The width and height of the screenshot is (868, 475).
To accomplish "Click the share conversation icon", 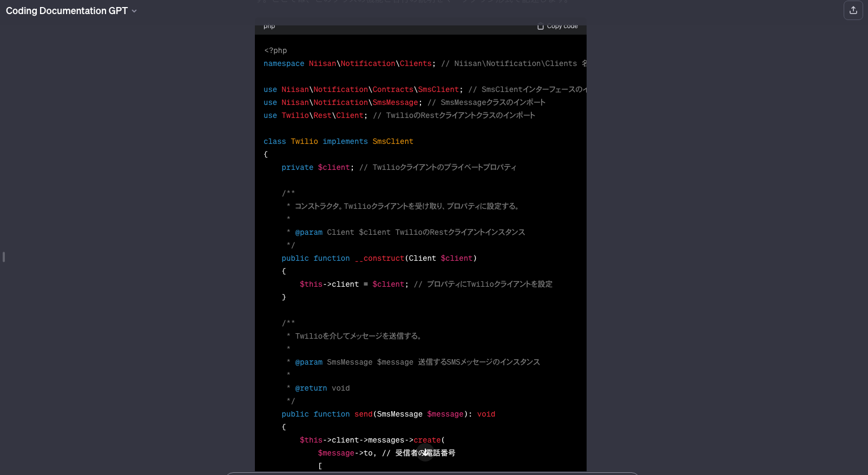I will (853, 10).
